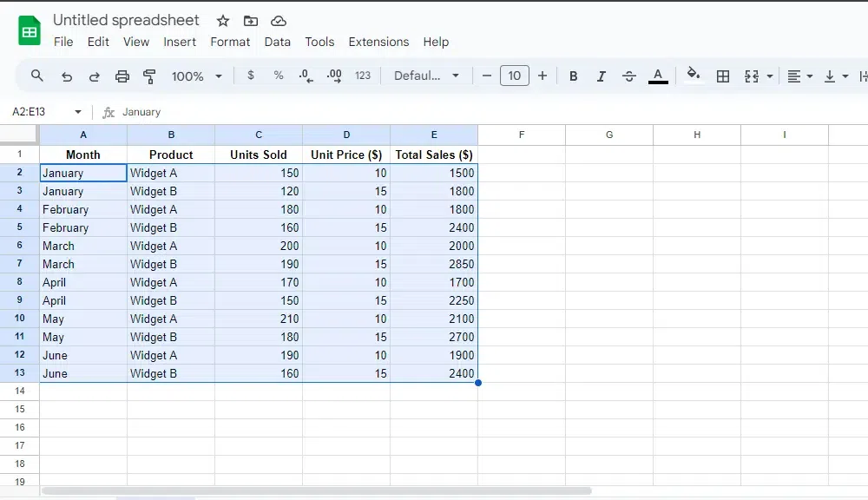Click the Unit Price ($) header cell
The width and height of the screenshot is (868, 500).
(x=346, y=155)
